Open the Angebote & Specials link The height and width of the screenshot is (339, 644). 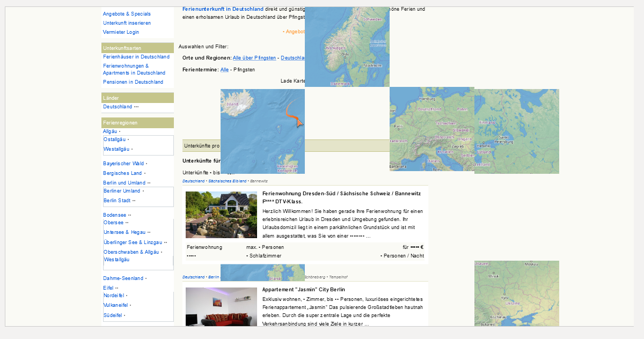tap(127, 14)
